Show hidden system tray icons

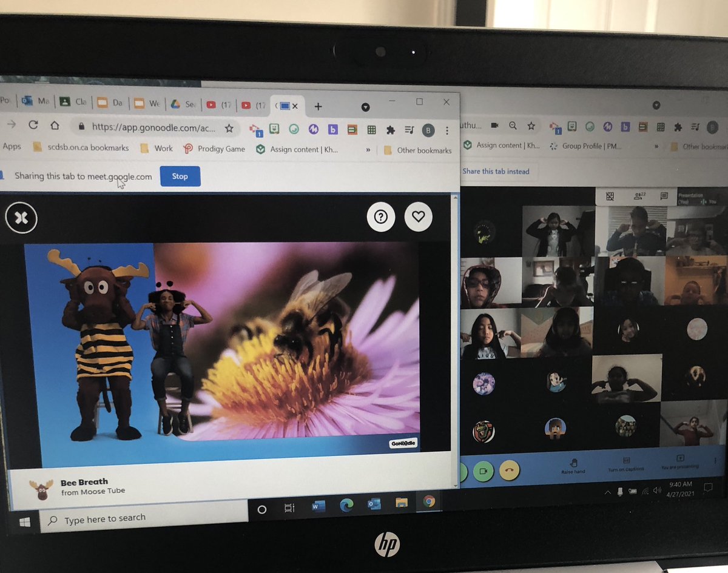609,492
